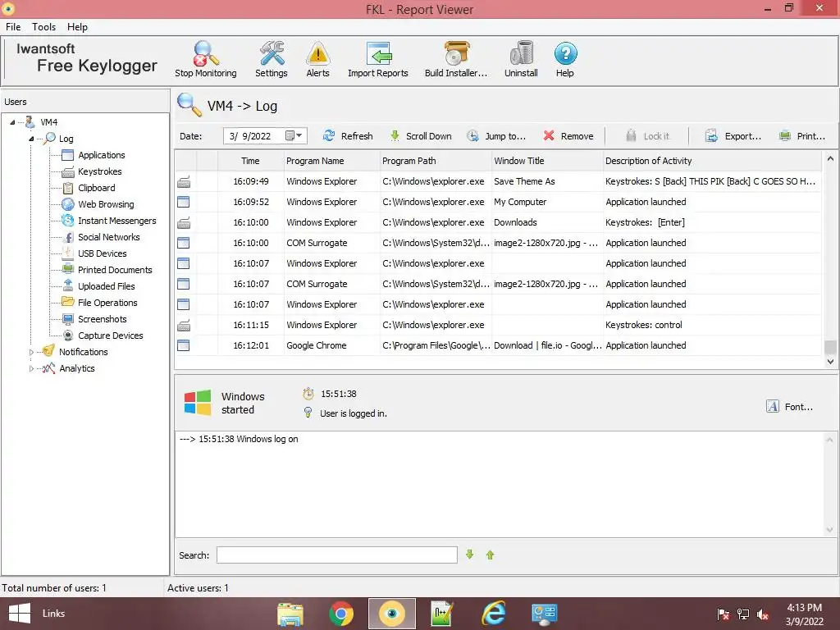
Task: Select the 16:12:01 Google Chrome row
Action: (x=498, y=345)
